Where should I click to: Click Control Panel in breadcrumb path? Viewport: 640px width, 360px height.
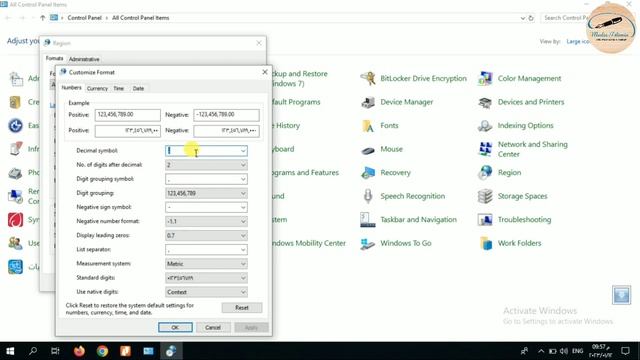(84, 18)
